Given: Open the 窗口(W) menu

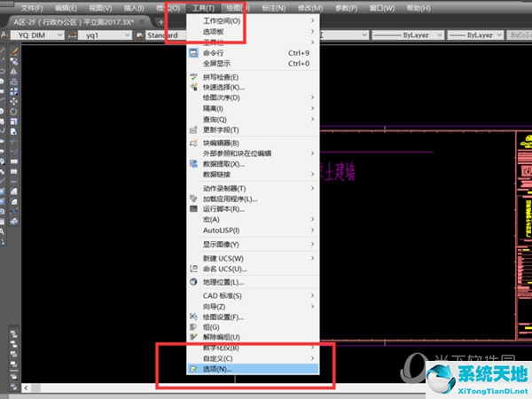Looking at the screenshot, I should coord(382,8).
